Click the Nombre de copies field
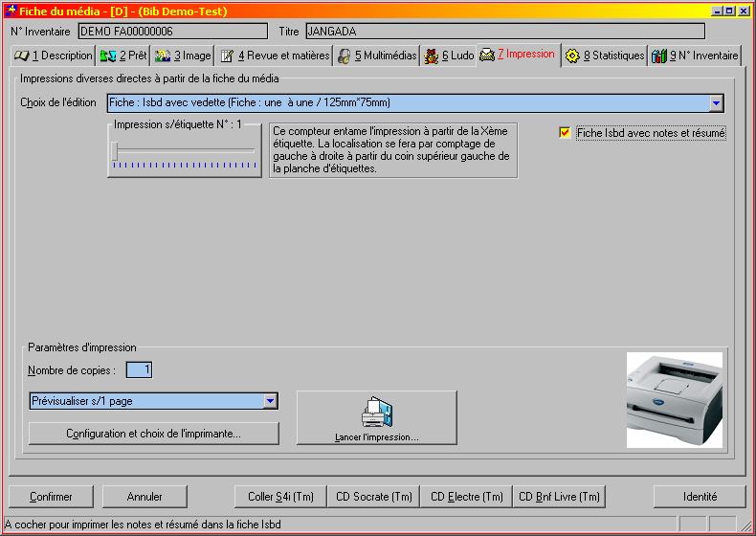Image resolution: width=756 pixels, height=536 pixels. [140, 370]
